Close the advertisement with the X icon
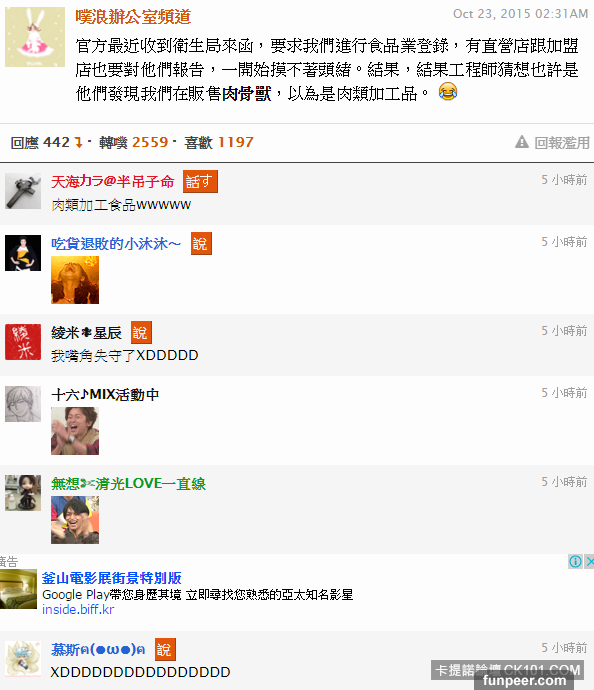Screen dimensions: 594x690 (589, 562)
